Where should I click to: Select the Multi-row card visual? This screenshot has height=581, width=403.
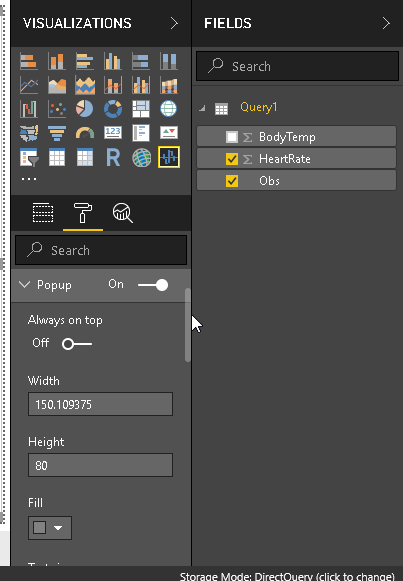[x=141, y=133]
